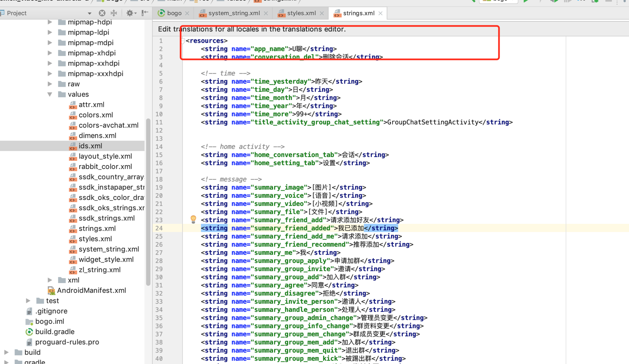Collapse the values folder
Screen dimensions: 629x364
(x=50, y=94)
